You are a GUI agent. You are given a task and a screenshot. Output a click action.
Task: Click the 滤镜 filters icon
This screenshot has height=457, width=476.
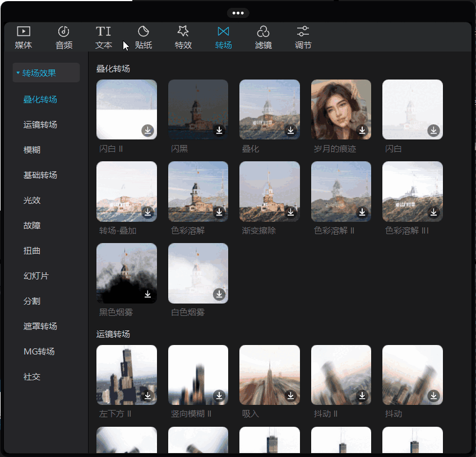point(263,38)
